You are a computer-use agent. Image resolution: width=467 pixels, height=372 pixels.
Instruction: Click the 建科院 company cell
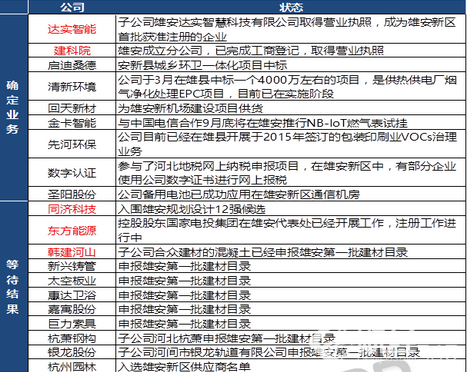click(x=72, y=50)
